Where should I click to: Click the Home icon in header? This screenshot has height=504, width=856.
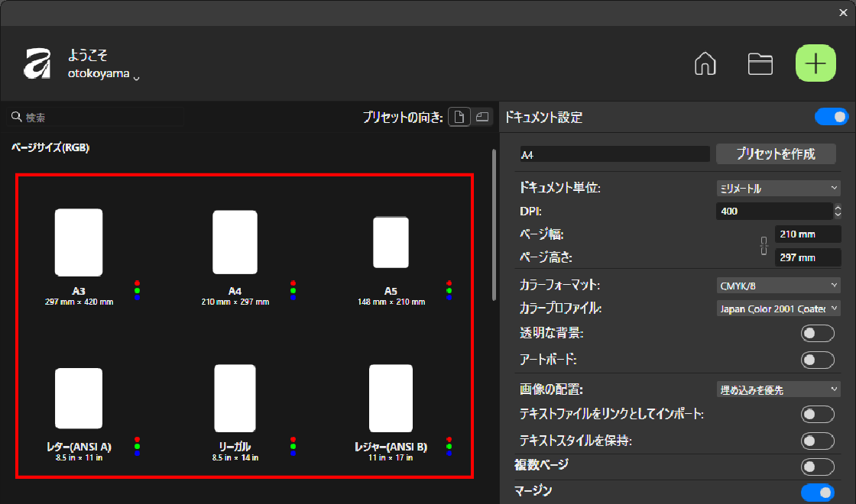click(704, 64)
